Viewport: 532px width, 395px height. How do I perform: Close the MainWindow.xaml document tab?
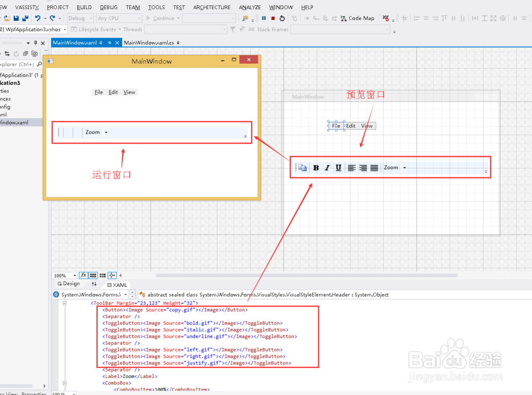click(x=117, y=43)
